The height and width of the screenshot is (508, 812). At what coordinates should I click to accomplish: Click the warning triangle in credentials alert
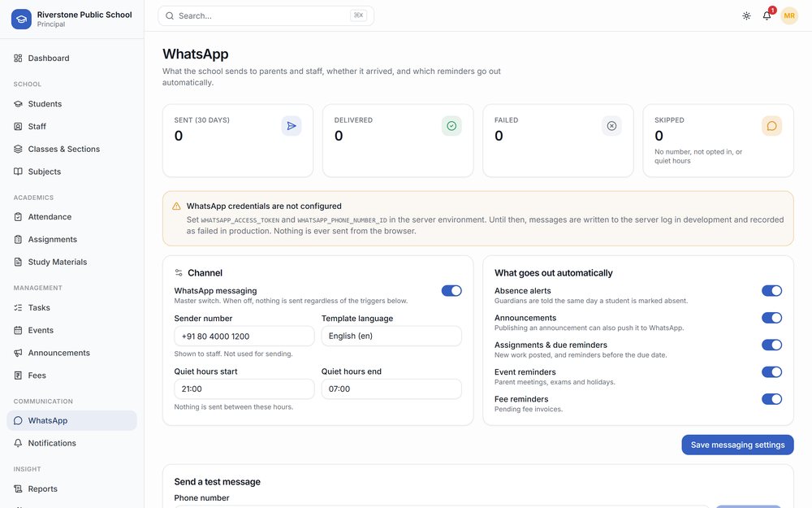click(176, 206)
